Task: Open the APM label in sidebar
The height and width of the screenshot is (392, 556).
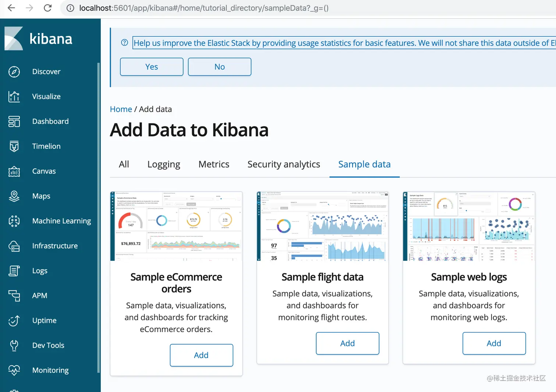Action: coord(40,296)
